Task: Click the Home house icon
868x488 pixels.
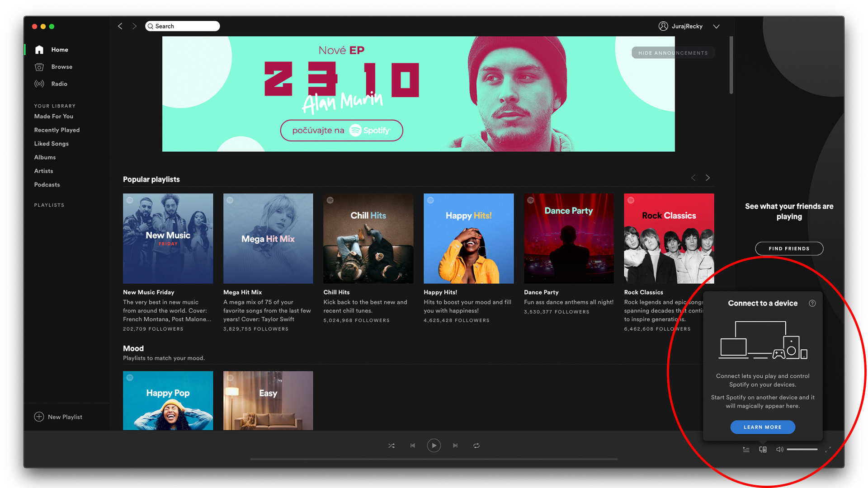Action: [x=39, y=50]
